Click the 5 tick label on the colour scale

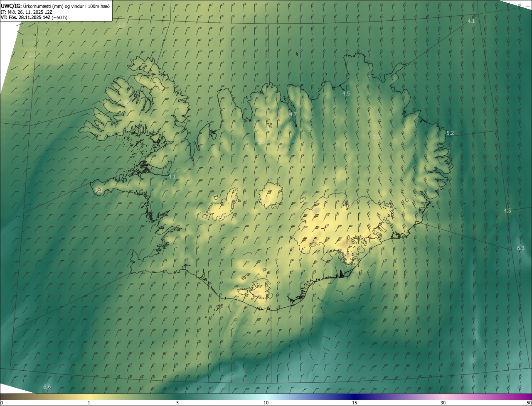pos(177,403)
